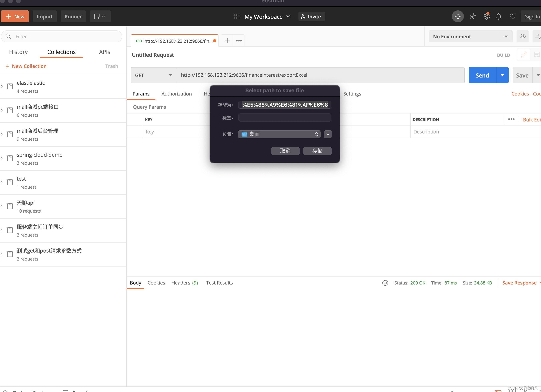Click the network globe icon in response bar
Viewport: 541px width, 392px height.
pyautogui.click(x=385, y=283)
